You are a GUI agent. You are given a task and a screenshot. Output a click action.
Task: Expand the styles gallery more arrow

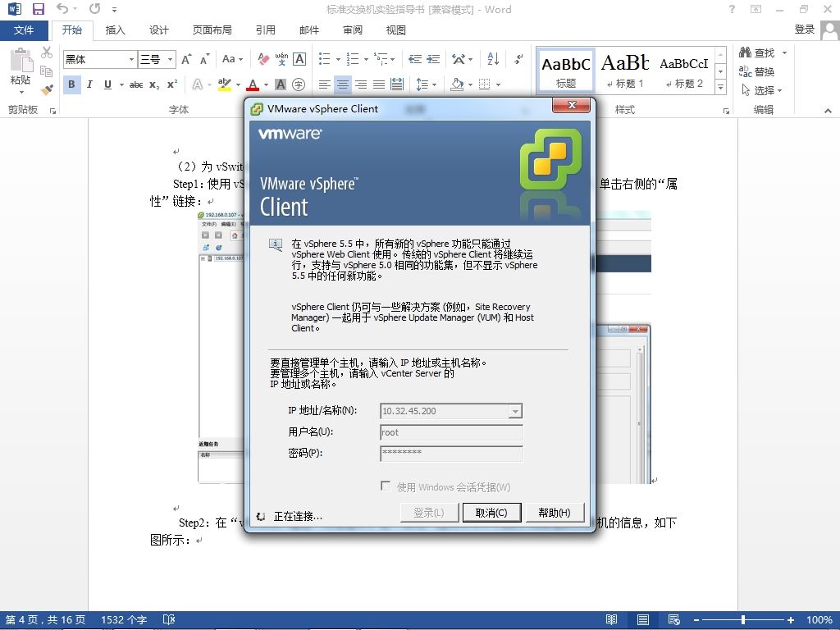pos(721,87)
